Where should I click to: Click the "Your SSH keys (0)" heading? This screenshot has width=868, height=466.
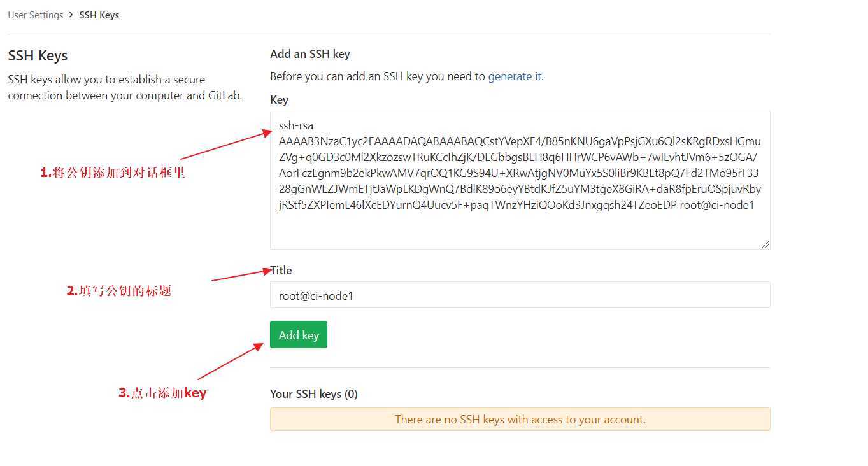tap(314, 394)
